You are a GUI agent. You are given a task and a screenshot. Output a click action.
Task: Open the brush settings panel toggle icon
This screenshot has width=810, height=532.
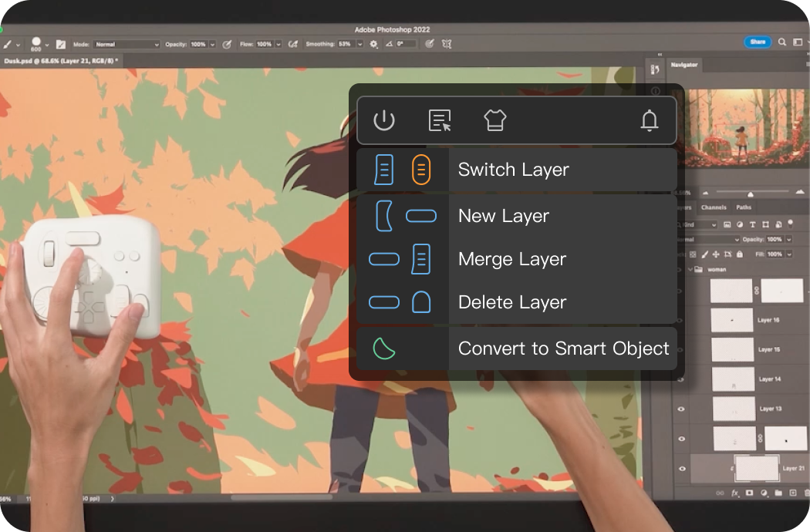[61, 45]
